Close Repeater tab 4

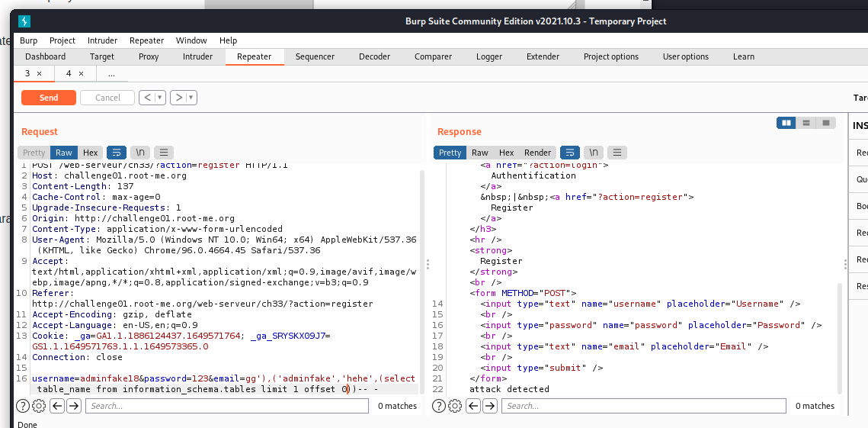point(82,73)
